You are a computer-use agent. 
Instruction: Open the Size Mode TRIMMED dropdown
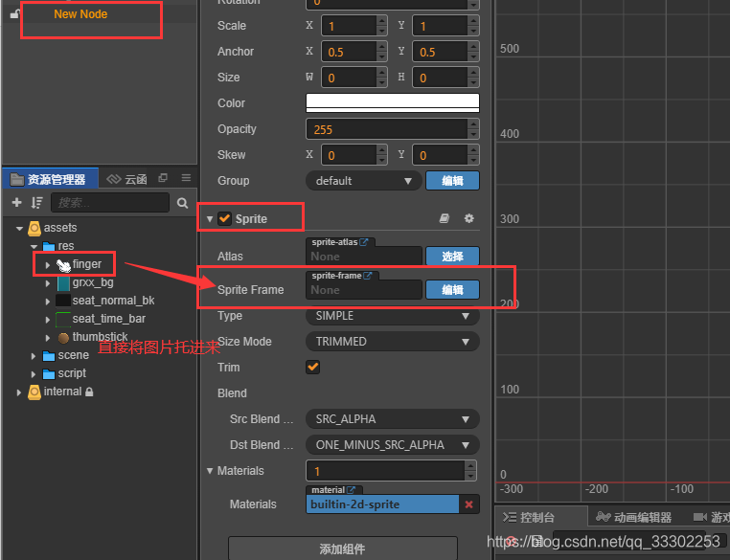[393, 342]
